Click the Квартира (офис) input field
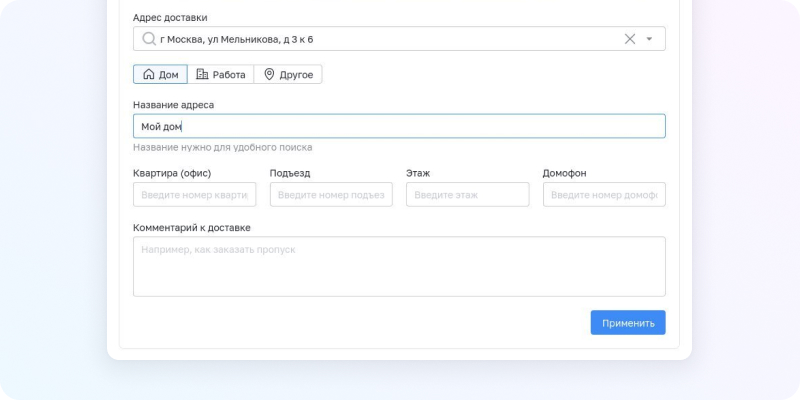 194,194
